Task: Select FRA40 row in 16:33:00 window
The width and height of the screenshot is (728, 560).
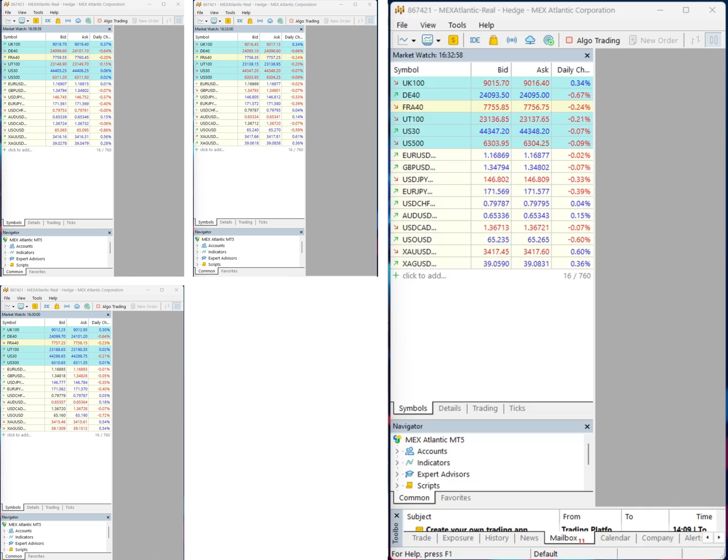Action: (x=249, y=57)
